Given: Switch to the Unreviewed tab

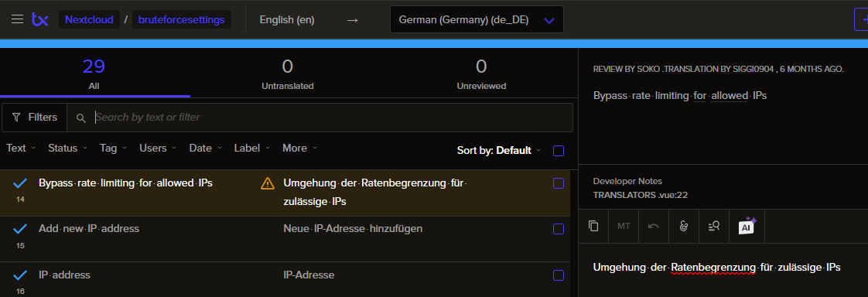Looking at the screenshot, I should (x=481, y=74).
